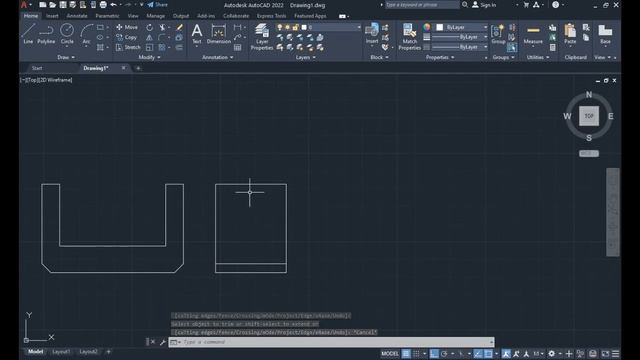Click the Group tool icon
This screenshot has width=640, height=360.
pyautogui.click(x=498, y=34)
